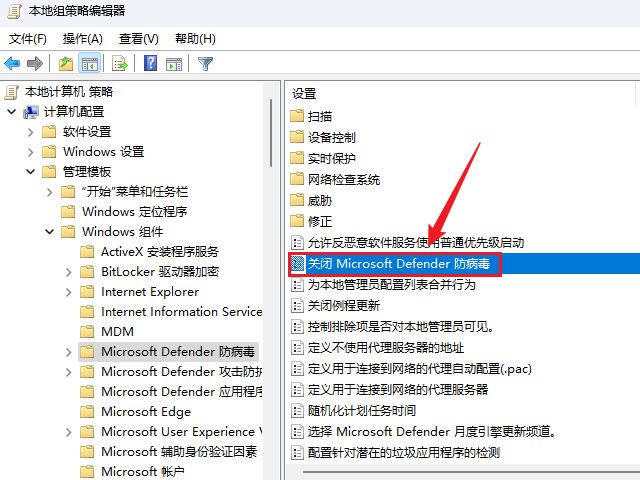Image resolution: width=640 pixels, height=480 pixels.
Task: Click the 本地计算机 策略 root scroll icon
Action: [x=11, y=92]
